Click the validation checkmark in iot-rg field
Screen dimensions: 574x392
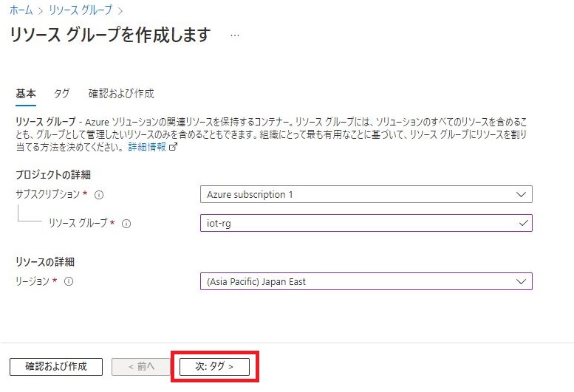click(523, 222)
